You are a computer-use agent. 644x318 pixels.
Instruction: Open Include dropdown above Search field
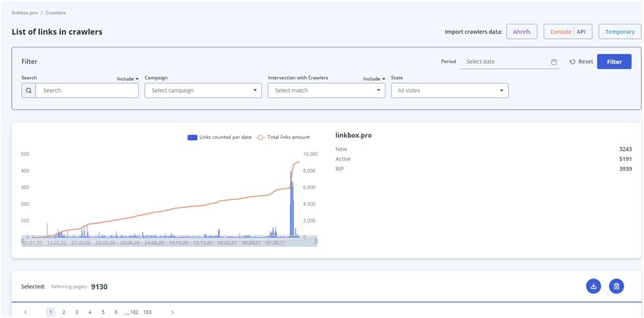point(128,78)
